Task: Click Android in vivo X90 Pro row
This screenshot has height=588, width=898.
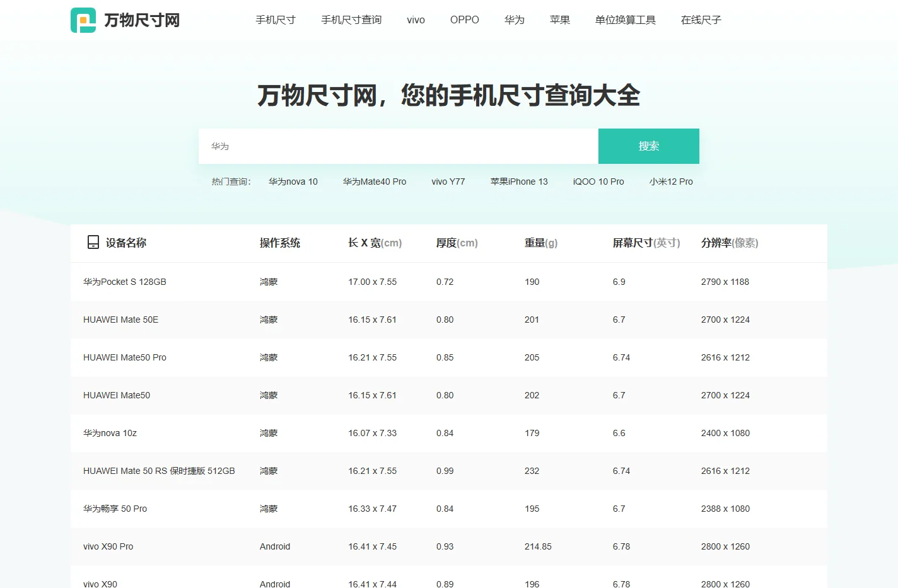Action: (275, 546)
